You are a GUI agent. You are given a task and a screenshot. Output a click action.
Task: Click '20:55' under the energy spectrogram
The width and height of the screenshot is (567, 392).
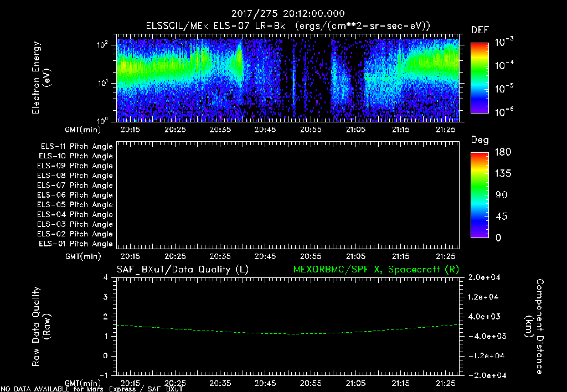(311, 130)
